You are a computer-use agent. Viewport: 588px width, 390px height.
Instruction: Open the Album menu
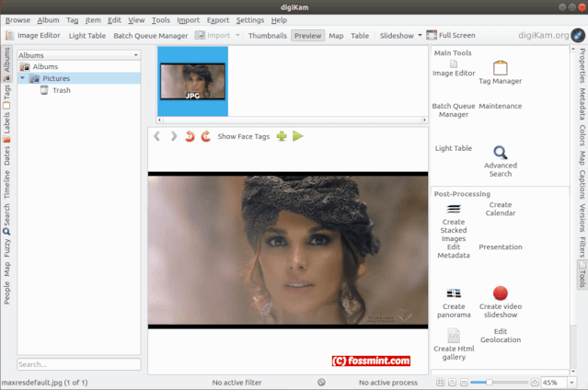[48, 20]
